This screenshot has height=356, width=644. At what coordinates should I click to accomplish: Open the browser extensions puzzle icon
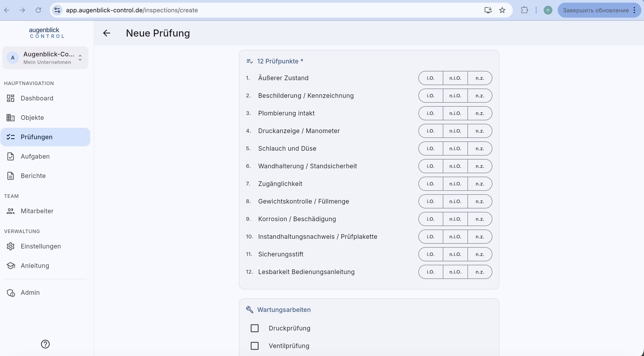(x=524, y=10)
